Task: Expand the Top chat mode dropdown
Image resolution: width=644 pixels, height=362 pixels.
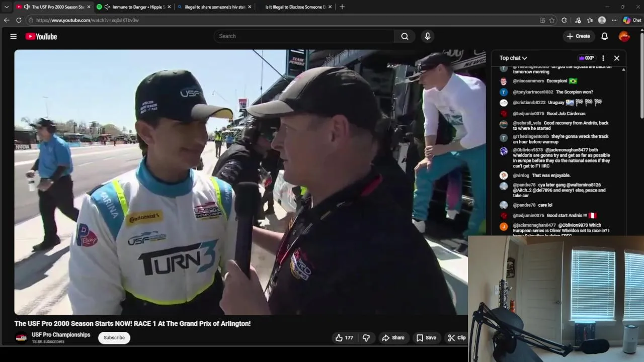Action: click(x=513, y=58)
